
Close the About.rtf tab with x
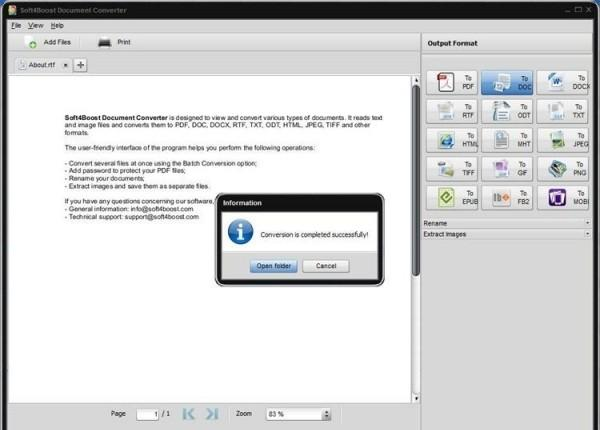pyautogui.click(x=65, y=65)
